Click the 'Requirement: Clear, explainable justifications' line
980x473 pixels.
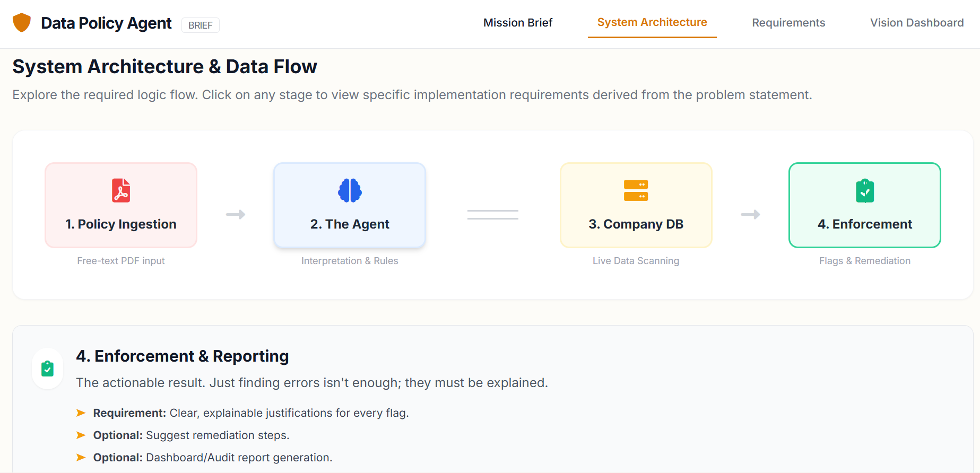(251, 413)
